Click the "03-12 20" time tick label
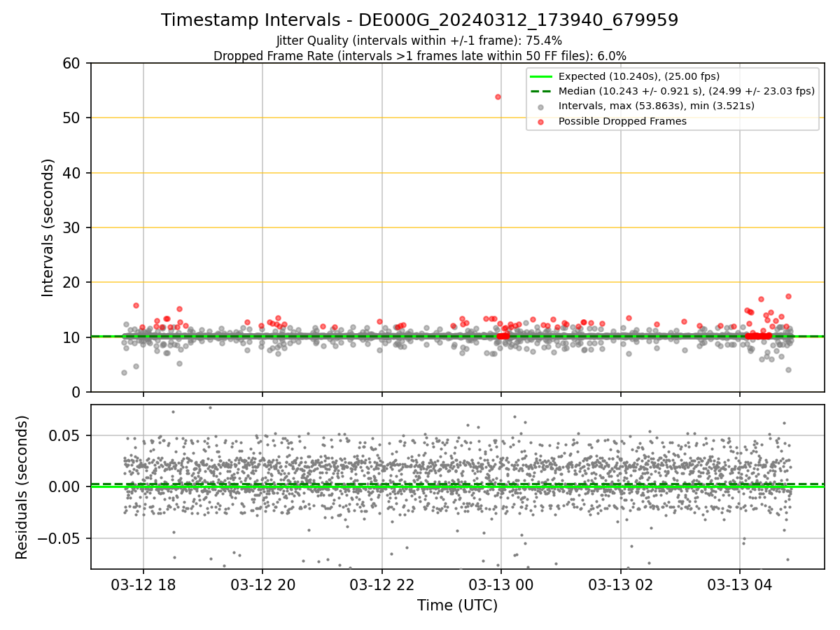Viewport: 840px width, 630px height. (x=262, y=584)
